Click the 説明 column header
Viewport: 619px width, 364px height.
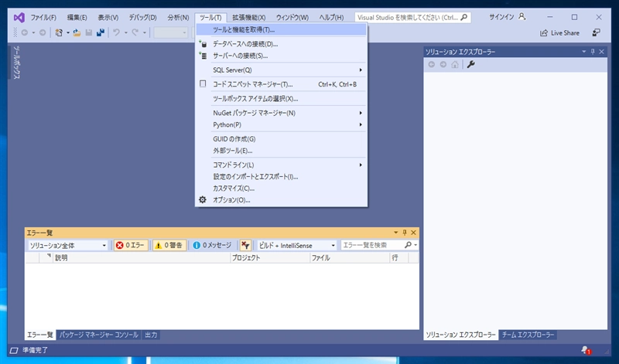[x=142, y=258]
